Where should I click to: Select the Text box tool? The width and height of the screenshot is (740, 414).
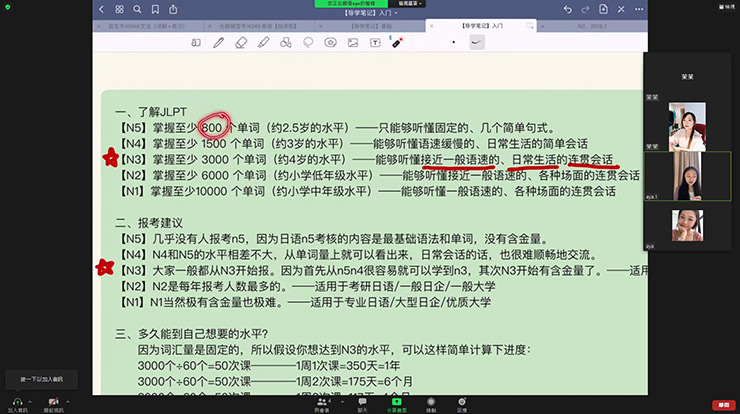[375, 42]
